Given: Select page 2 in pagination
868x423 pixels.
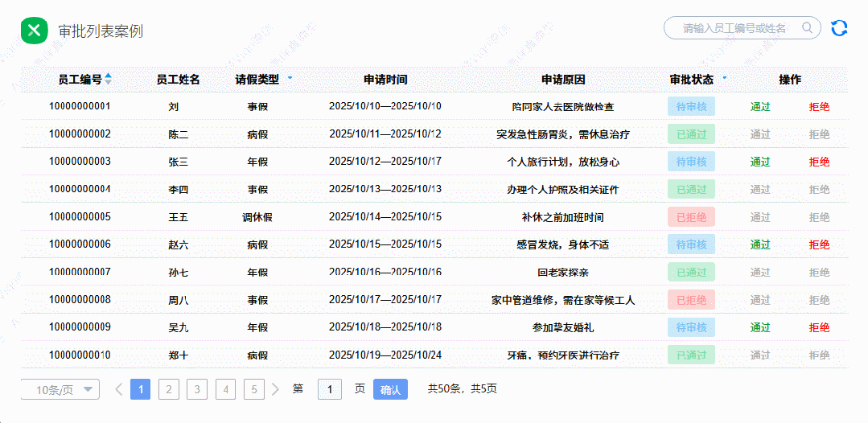Looking at the screenshot, I should coord(169,389).
